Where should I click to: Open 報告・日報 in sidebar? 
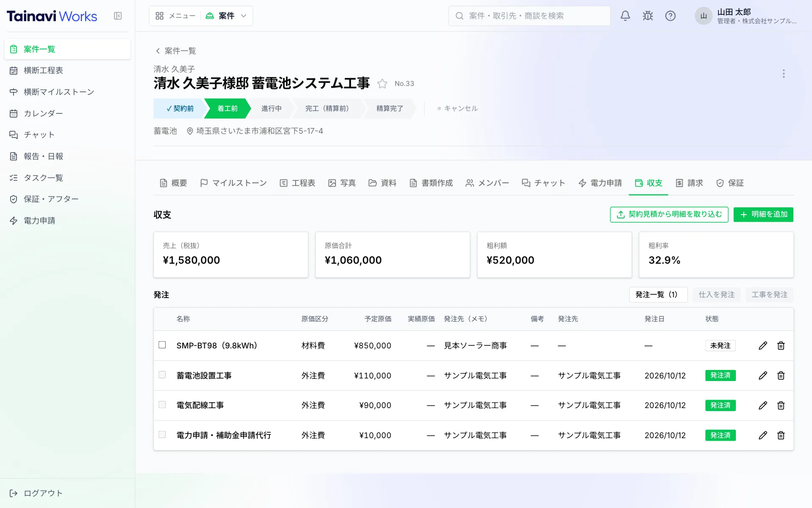click(x=67, y=156)
